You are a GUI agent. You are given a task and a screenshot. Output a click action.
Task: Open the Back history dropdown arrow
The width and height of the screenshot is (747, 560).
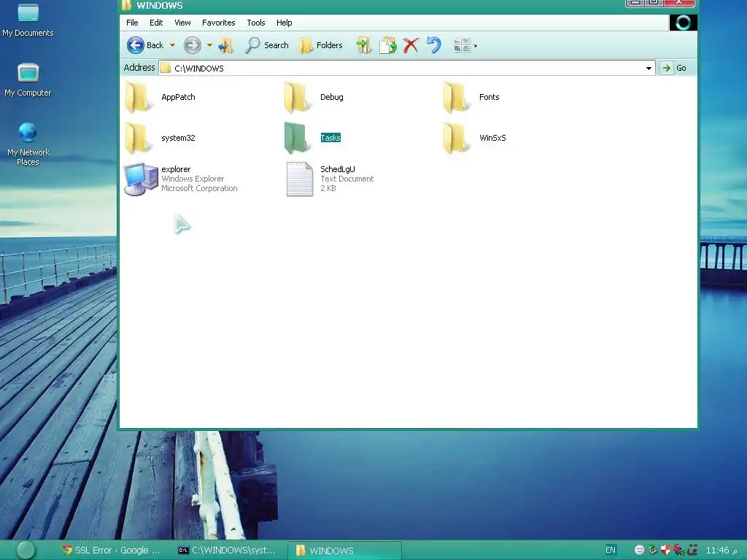pos(172,45)
